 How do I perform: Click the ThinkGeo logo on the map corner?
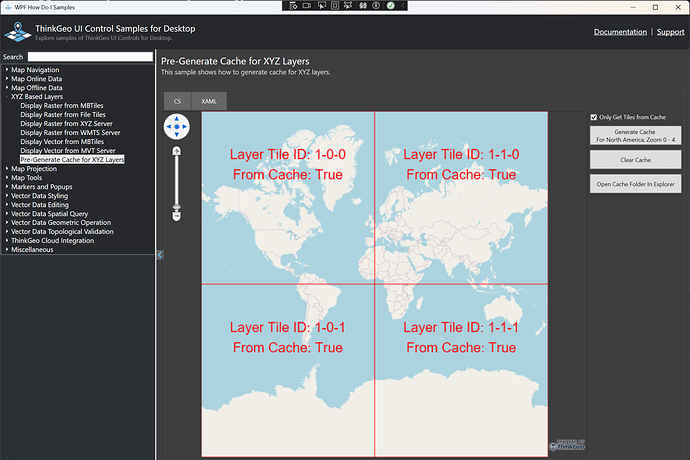pos(567,445)
